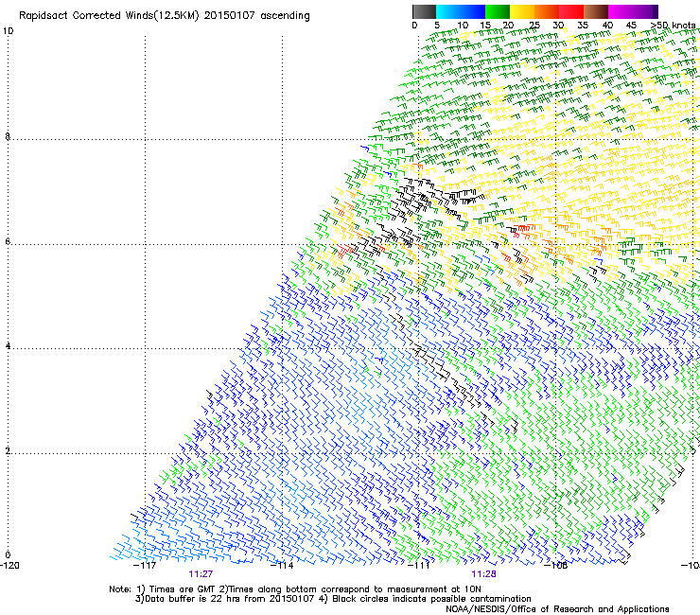Click the '35' legend scale label

pyautogui.click(x=583, y=26)
